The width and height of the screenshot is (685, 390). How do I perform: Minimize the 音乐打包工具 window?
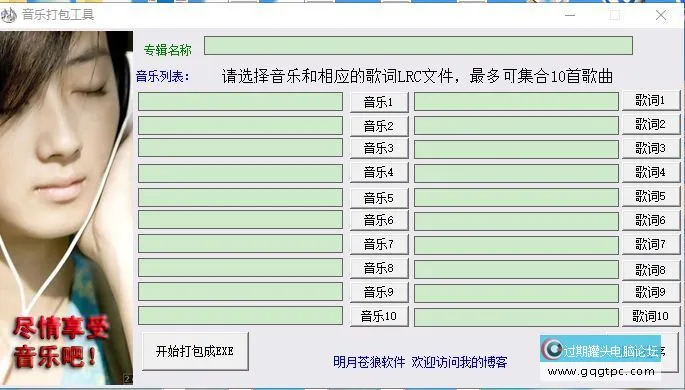pos(570,15)
